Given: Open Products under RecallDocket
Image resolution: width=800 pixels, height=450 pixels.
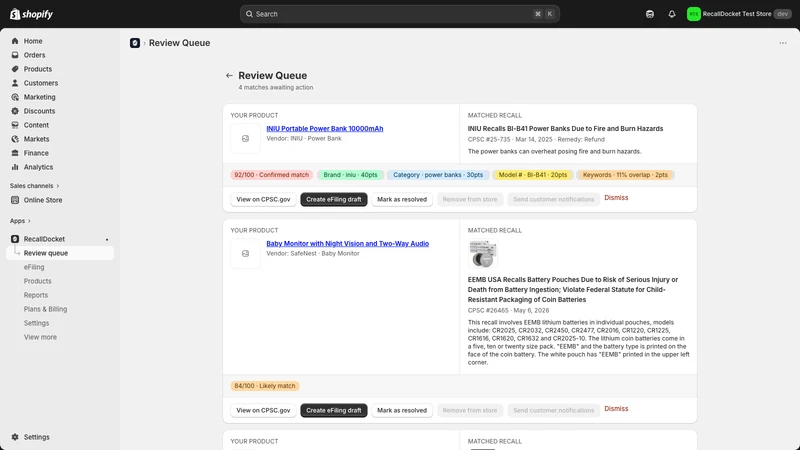Looking at the screenshot, I should [x=37, y=281].
